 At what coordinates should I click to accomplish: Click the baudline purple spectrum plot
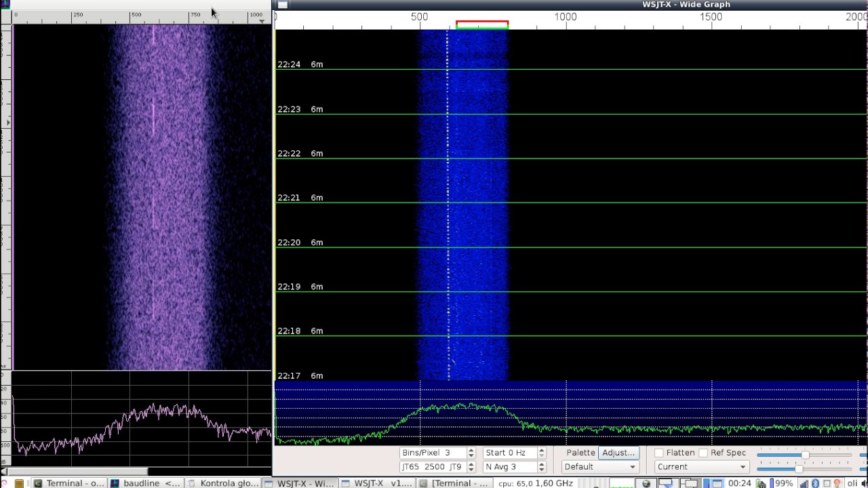[x=142, y=419]
